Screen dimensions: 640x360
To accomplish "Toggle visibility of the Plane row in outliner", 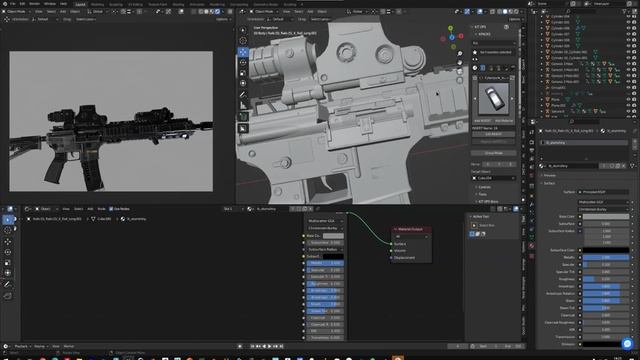I will pyautogui.click(x=628, y=99).
